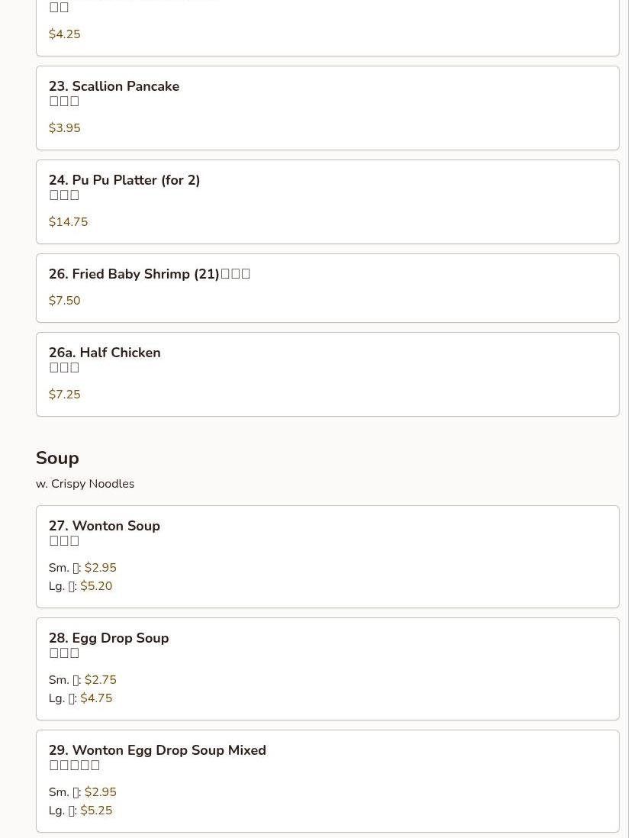Click the "w. Crispy Noodles" description
The image size is (644, 838).
point(85,484)
